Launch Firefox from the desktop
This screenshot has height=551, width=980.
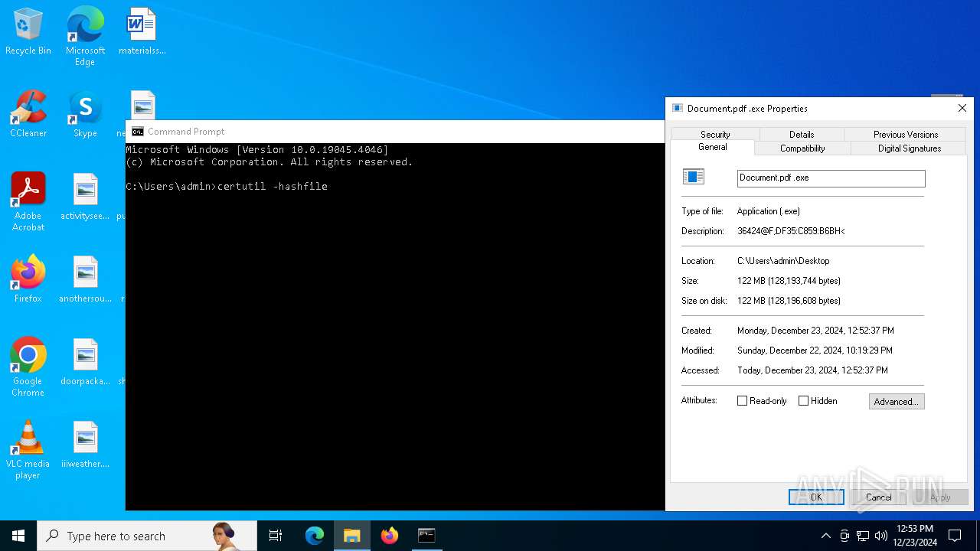(28, 279)
